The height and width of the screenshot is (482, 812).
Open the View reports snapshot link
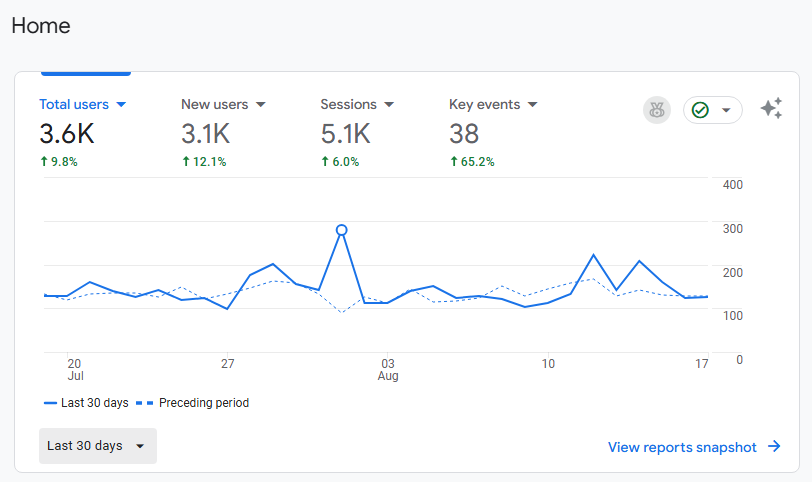(x=682, y=447)
